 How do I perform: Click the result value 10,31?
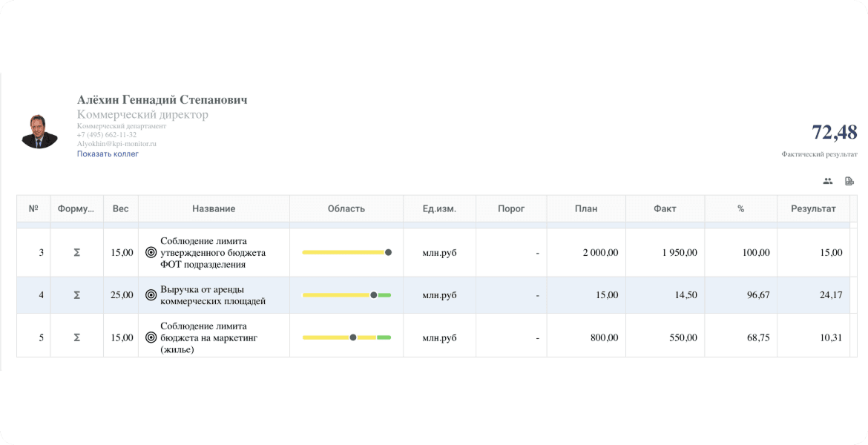coord(831,337)
